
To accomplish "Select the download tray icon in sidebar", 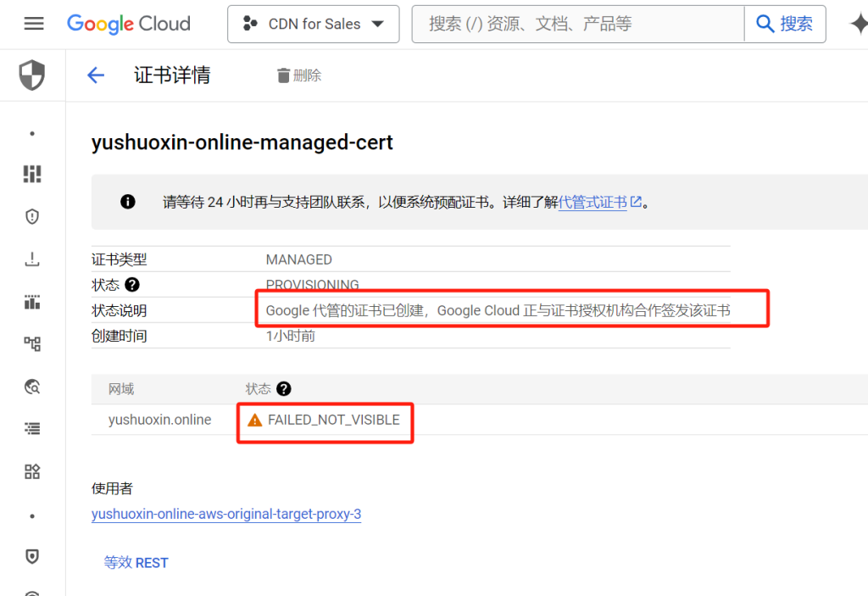I will pos(32,259).
